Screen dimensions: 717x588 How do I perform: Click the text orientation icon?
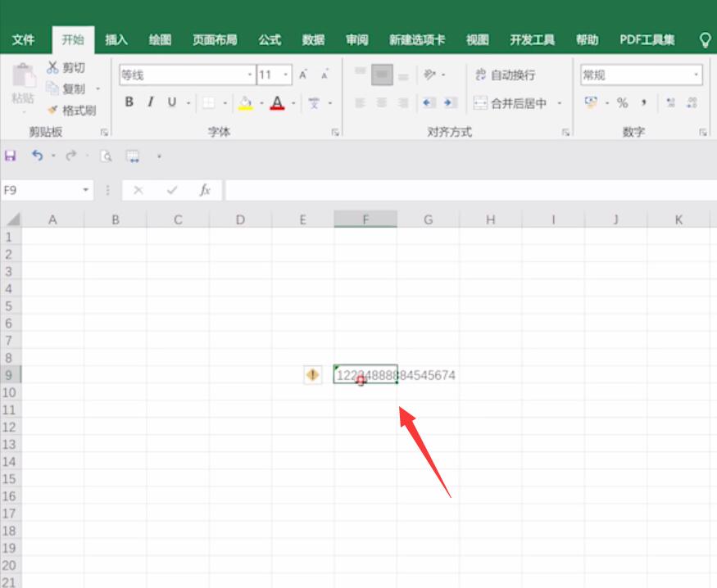pos(430,75)
